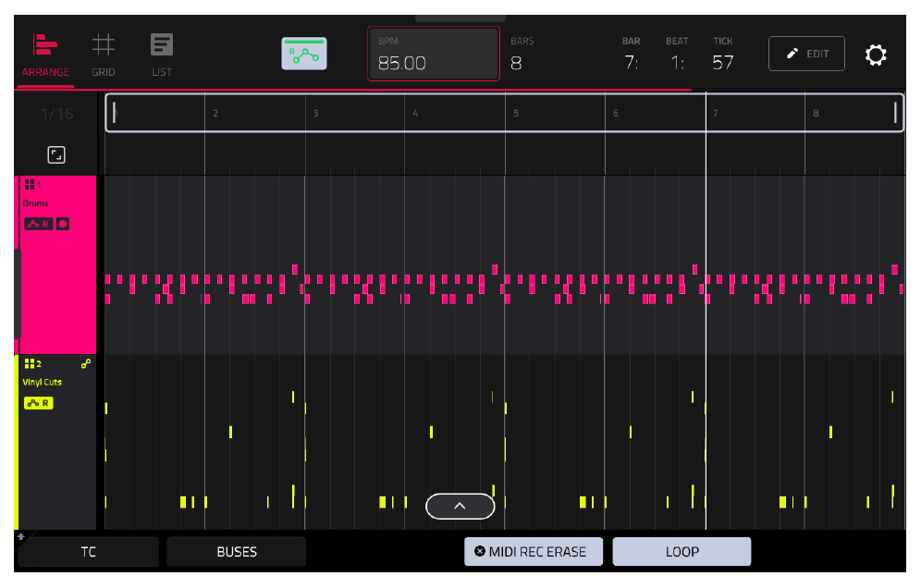Jump to bar 5 on the timeline ruler
921x588 pixels.
[516, 114]
